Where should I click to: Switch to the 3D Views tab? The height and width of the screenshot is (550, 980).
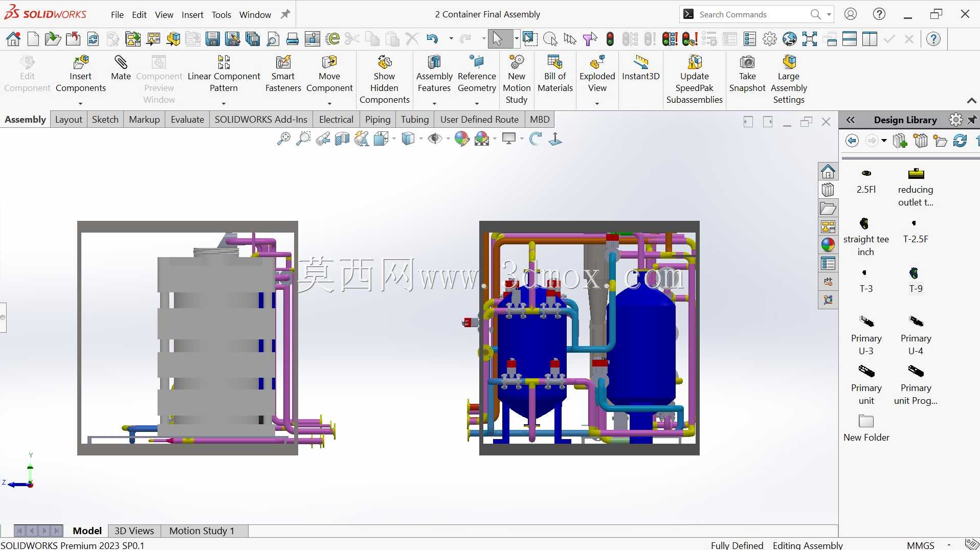coord(134,531)
